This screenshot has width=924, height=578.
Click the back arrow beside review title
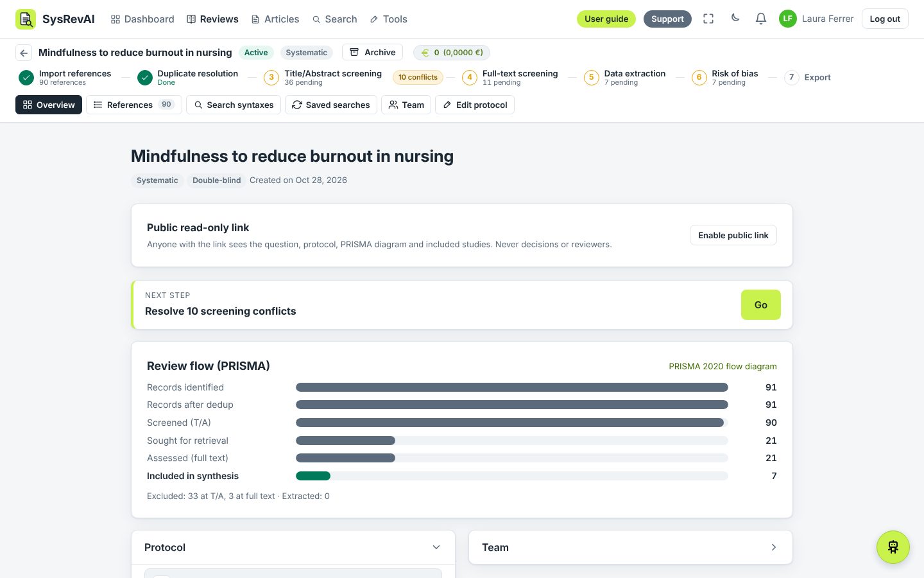coord(24,53)
